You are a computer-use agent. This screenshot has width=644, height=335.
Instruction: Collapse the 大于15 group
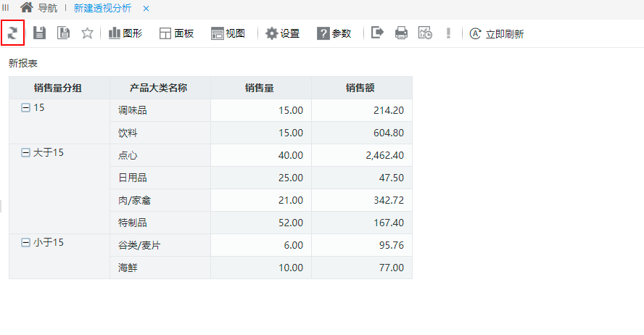tap(25, 153)
